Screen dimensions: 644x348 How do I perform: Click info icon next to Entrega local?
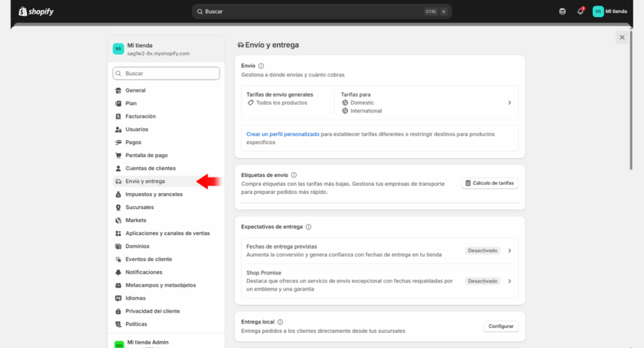pos(280,322)
